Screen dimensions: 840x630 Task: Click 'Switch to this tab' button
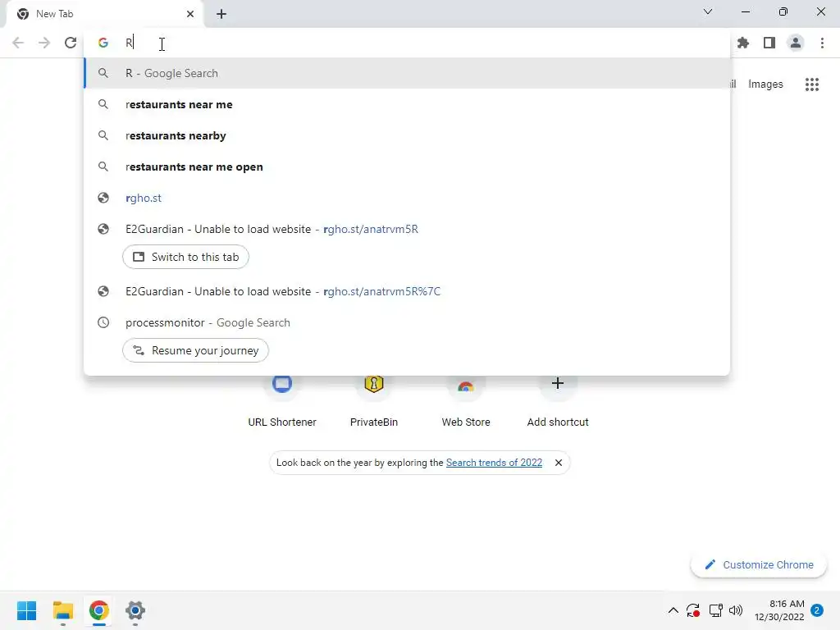185,257
